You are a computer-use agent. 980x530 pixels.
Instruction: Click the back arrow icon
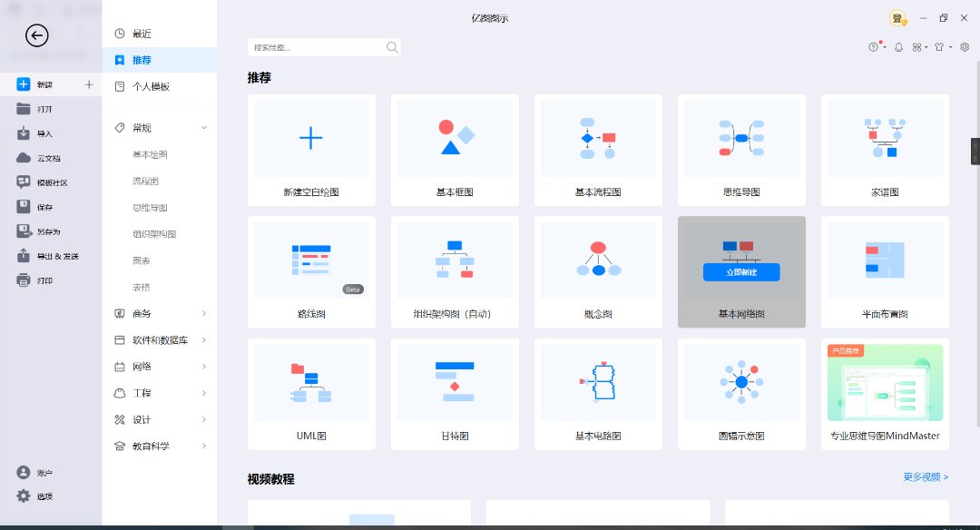(37, 35)
